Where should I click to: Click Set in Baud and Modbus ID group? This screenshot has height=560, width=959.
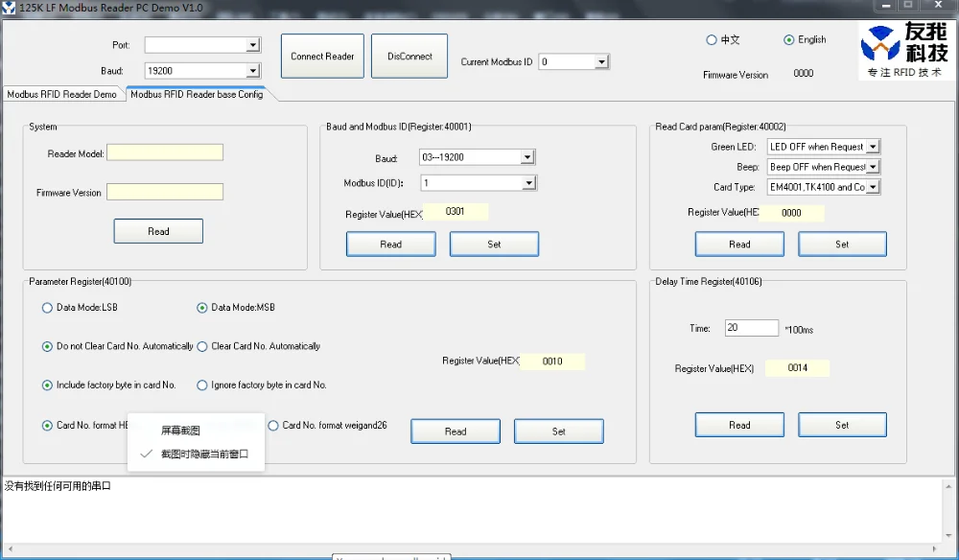pyautogui.click(x=494, y=244)
